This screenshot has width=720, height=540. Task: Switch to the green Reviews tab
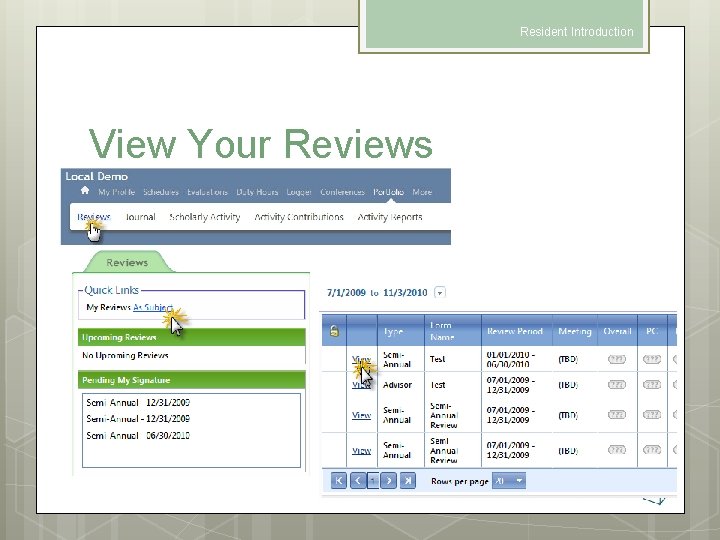(127, 262)
